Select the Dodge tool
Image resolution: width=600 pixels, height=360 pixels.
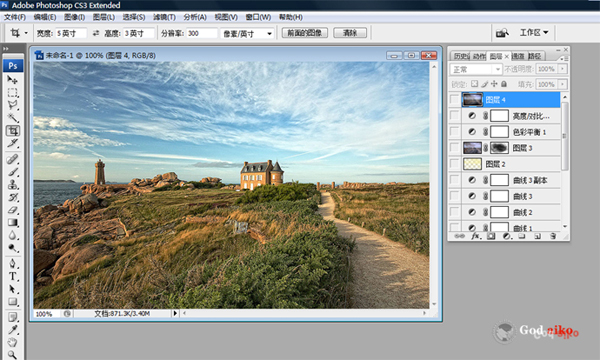pos(13,248)
